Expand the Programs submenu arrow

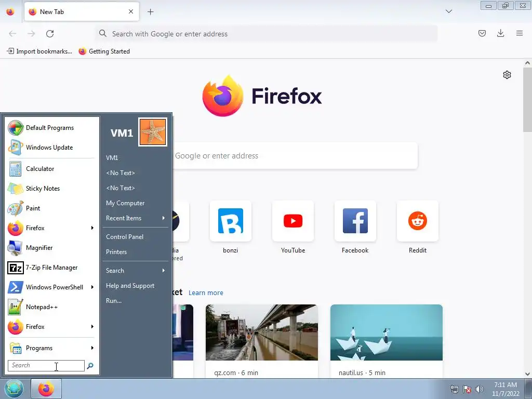pyautogui.click(x=92, y=348)
